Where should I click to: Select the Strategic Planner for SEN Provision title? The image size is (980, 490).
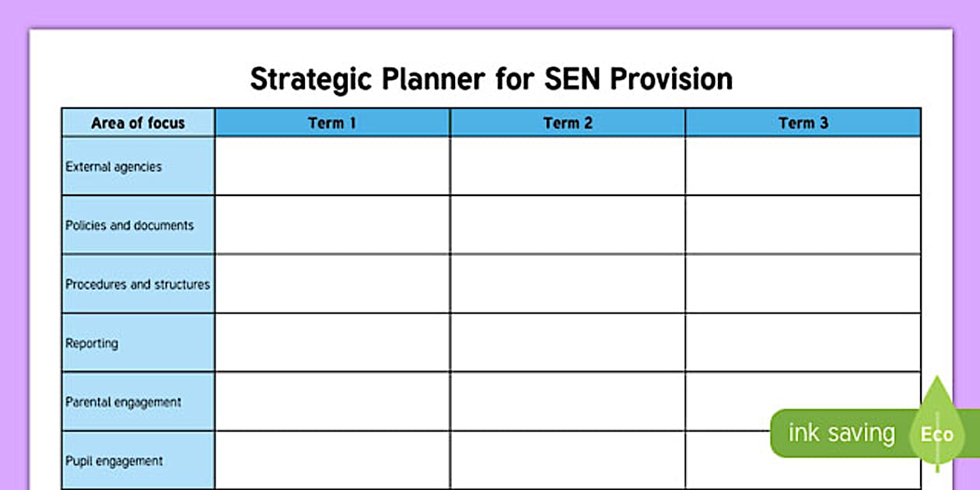[491, 79]
